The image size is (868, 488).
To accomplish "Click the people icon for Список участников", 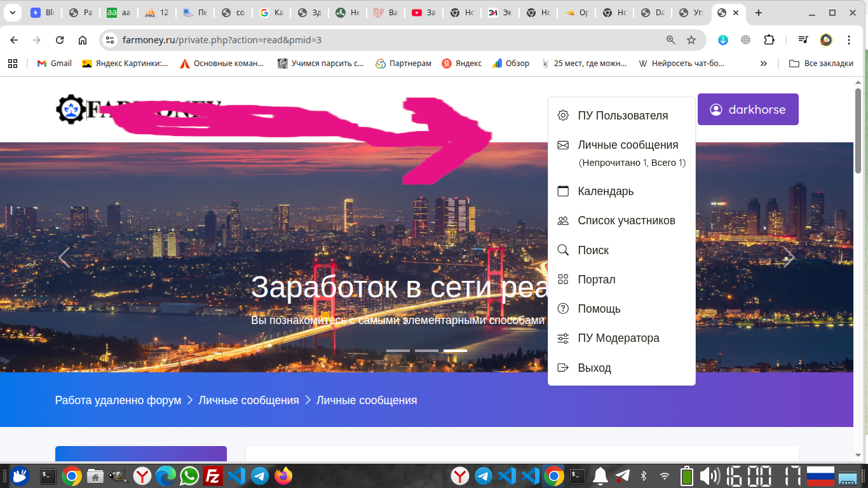I will [563, 220].
